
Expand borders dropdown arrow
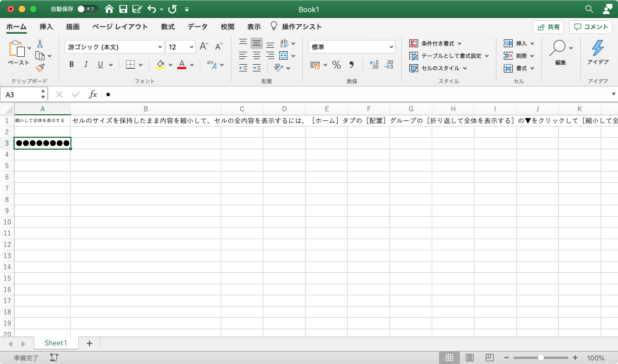point(141,65)
